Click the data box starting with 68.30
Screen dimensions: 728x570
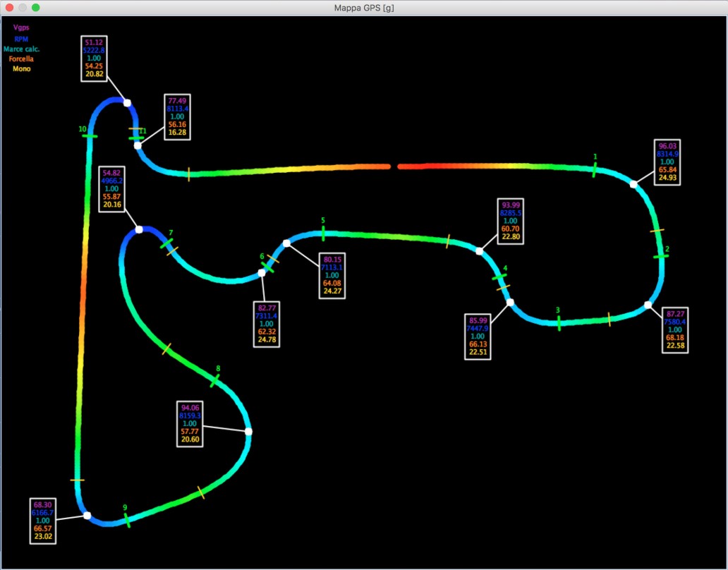pyautogui.click(x=43, y=521)
